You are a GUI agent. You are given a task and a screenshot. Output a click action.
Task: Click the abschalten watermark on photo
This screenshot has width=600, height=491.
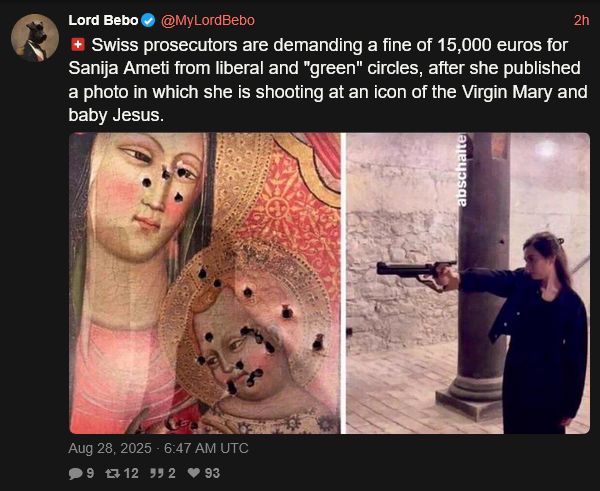tap(462, 170)
